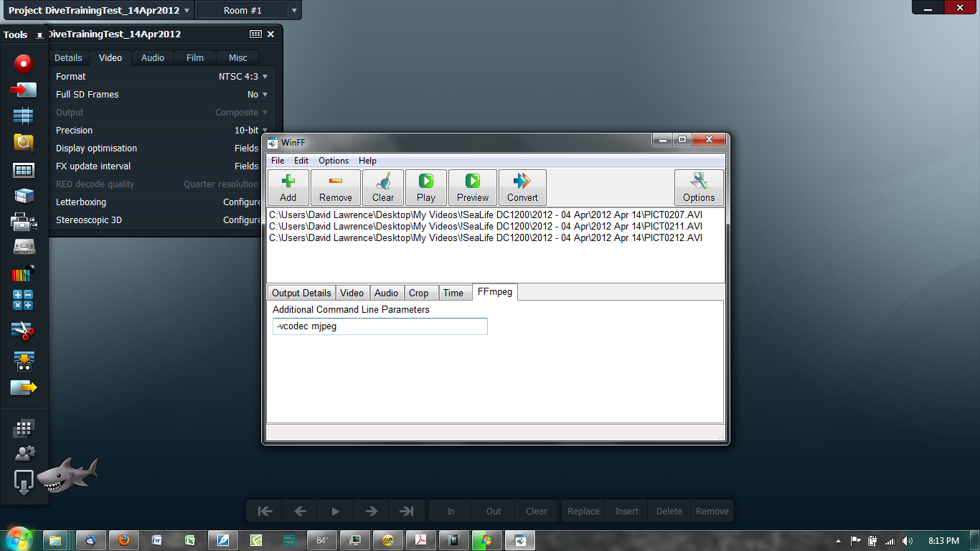The width and height of the screenshot is (980, 551).
Task: Select the red Import arrow tool
Action: 24,90
